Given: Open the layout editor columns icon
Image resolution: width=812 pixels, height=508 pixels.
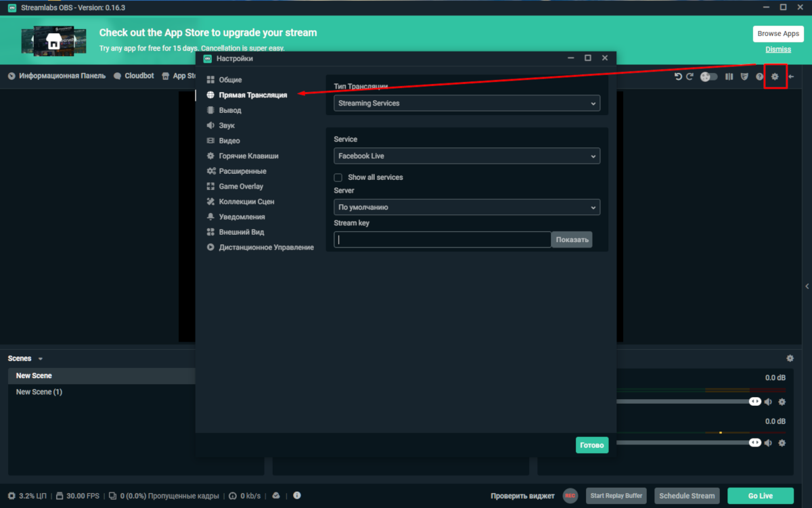Looking at the screenshot, I should pyautogui.click(x=729, y=76).
